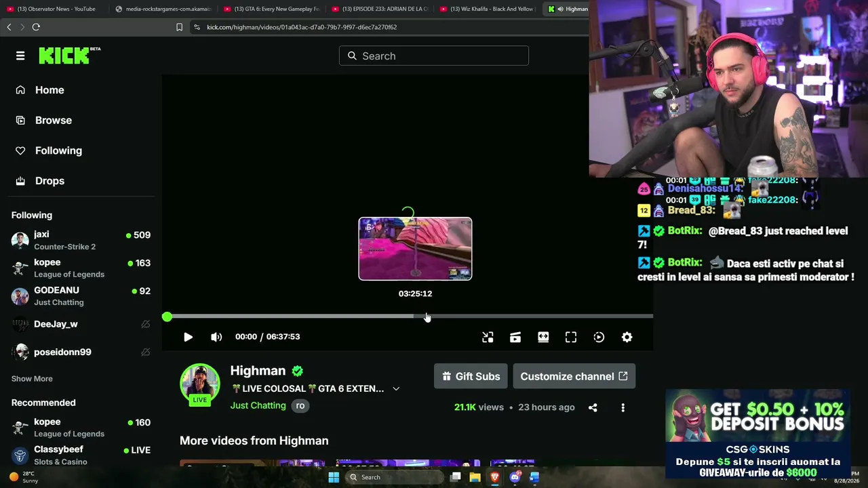Click the Kick search field
The height and width of the screenshot is (488, 868).
click(x=434, y=56)
